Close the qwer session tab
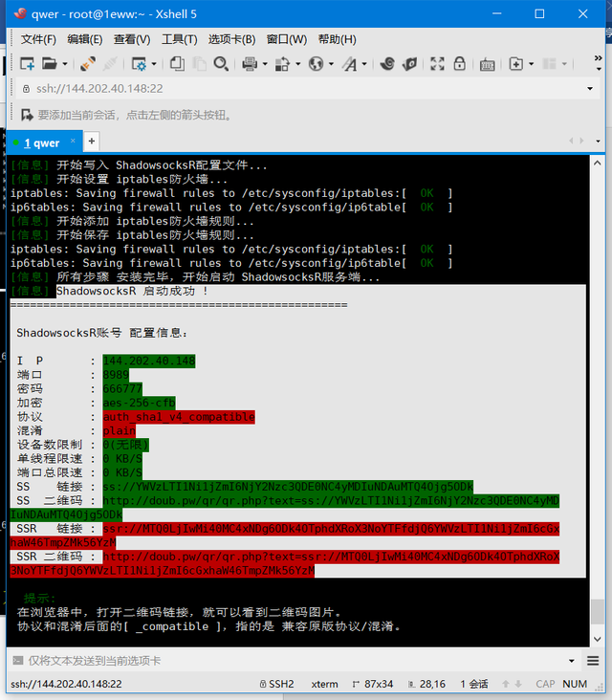 [x=73, y=141]
